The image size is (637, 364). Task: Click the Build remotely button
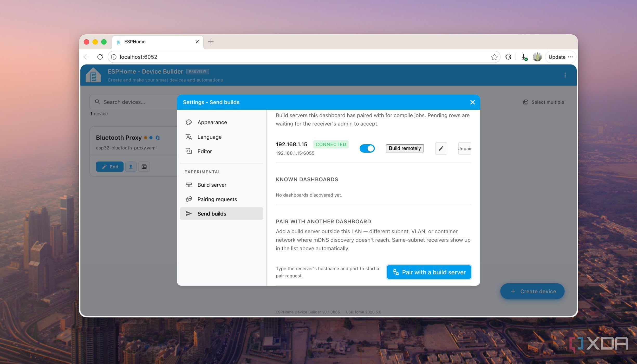point(405,148)
